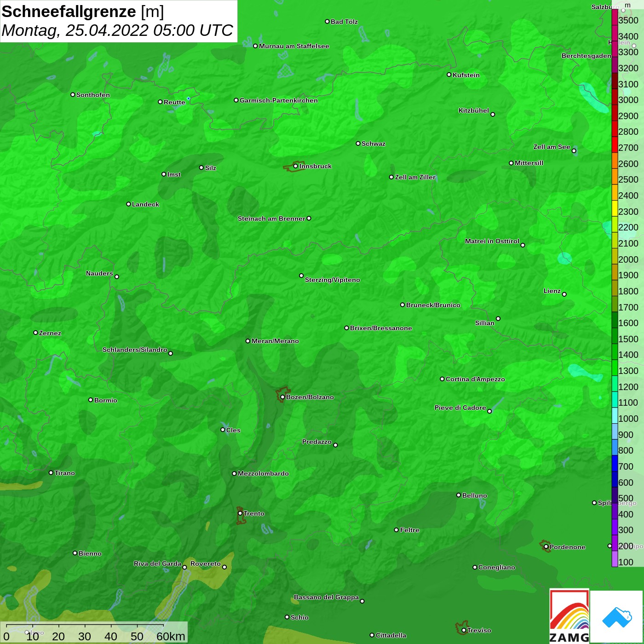Click the Berchtesgaden label
Viewport: 644px width, 644px height.
point(586,56)
